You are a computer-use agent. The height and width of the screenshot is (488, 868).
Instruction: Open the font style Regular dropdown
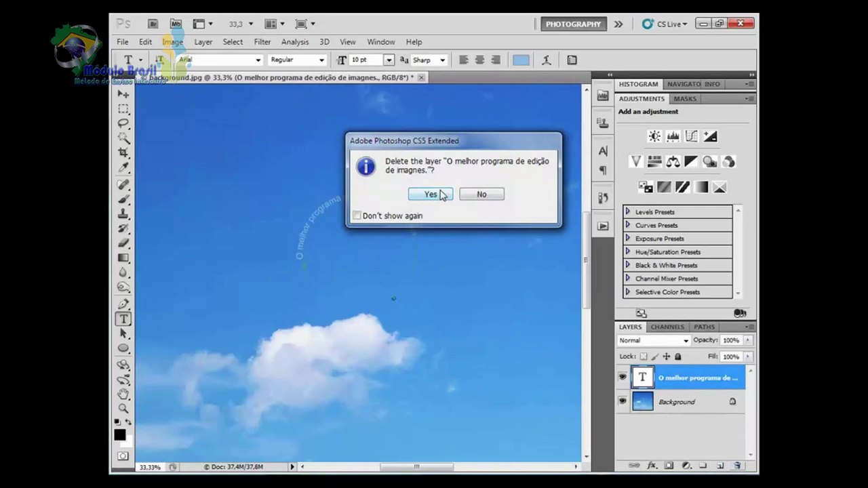[x=321, y=60]
